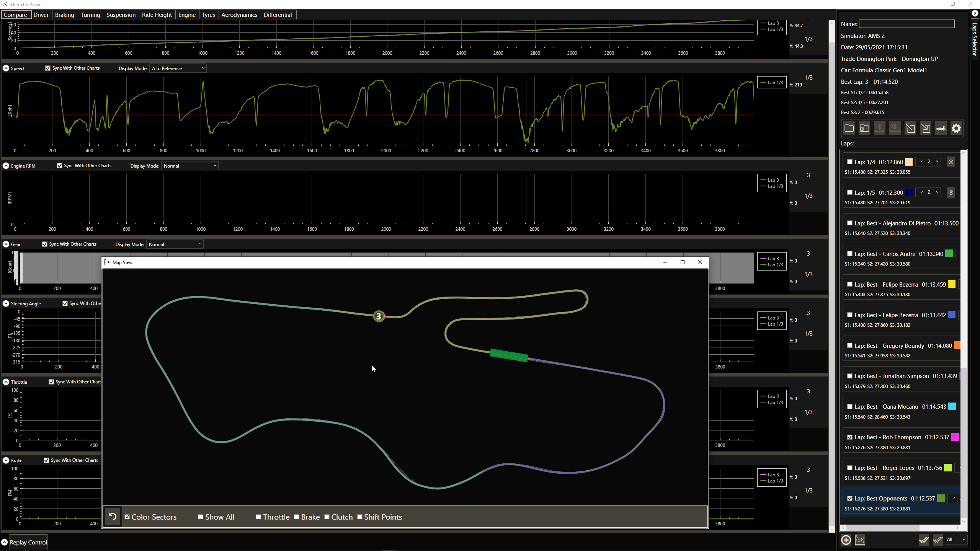
Task: Click the outlined double-checkmark deselect icon
Action: point(938,540)
